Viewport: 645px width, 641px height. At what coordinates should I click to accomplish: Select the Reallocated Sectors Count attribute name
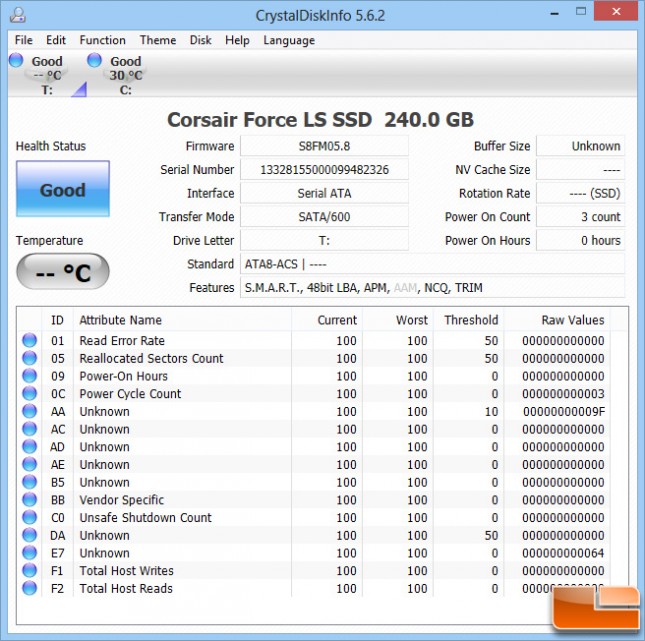tap(151, 358)
